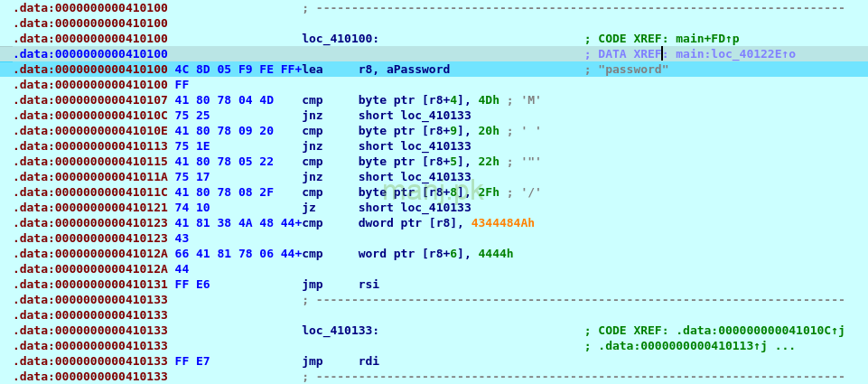Click byte ptr [r8+9] operand
Image resolution: width=868 pixels, height=384 pixels.
click(x=412, y=131)
